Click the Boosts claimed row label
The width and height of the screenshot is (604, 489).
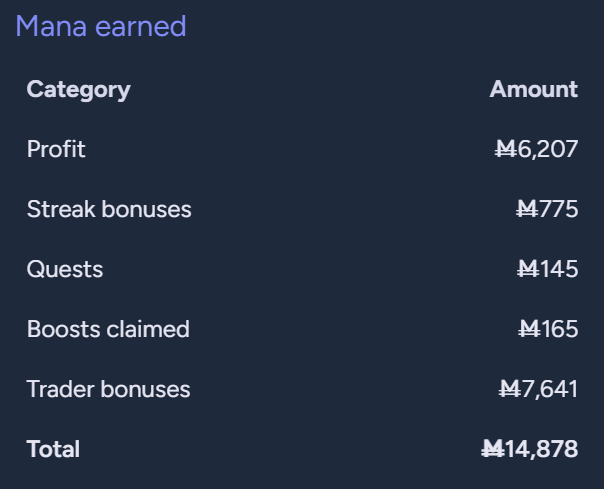(x=108, y=329)
